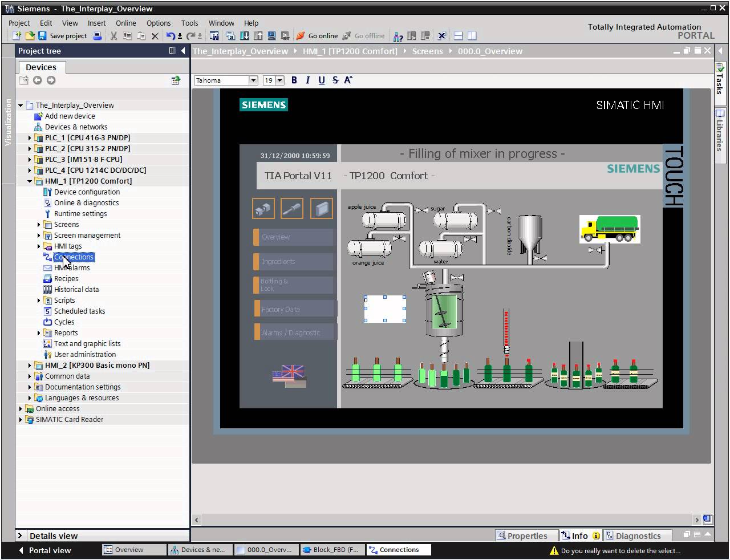Click the Go online button
730x560 pixels.
[x=317, y=36]
